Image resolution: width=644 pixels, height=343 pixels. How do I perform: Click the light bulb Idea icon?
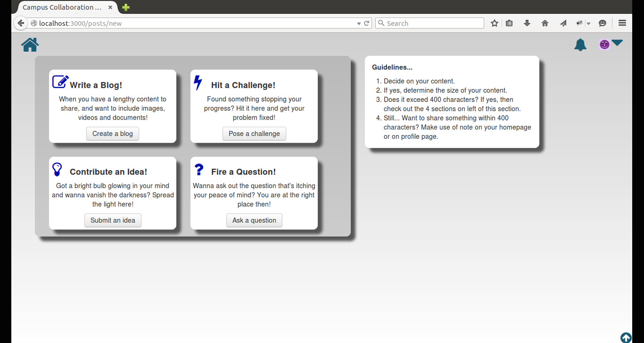(57, 169)
